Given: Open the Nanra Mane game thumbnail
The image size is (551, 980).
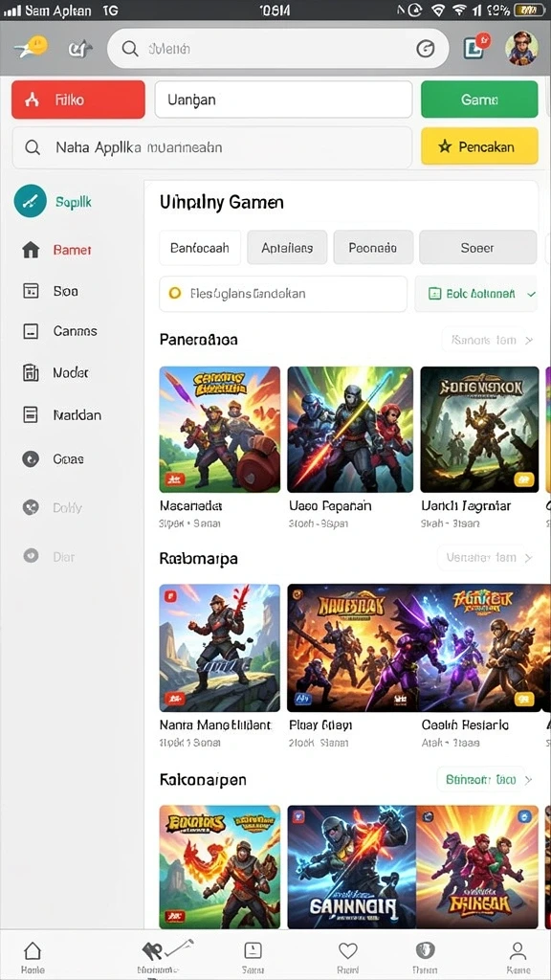Looking at the screenshot, I should tap(219, 648).
